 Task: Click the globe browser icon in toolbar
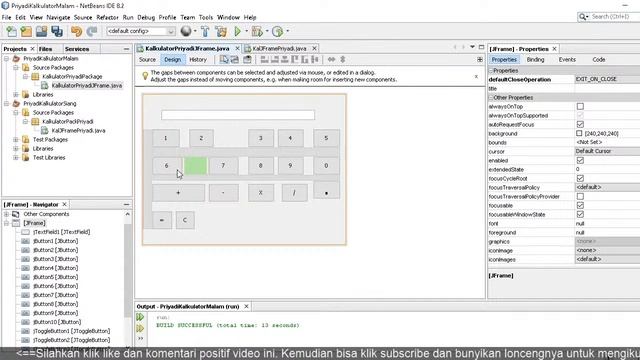186,31
